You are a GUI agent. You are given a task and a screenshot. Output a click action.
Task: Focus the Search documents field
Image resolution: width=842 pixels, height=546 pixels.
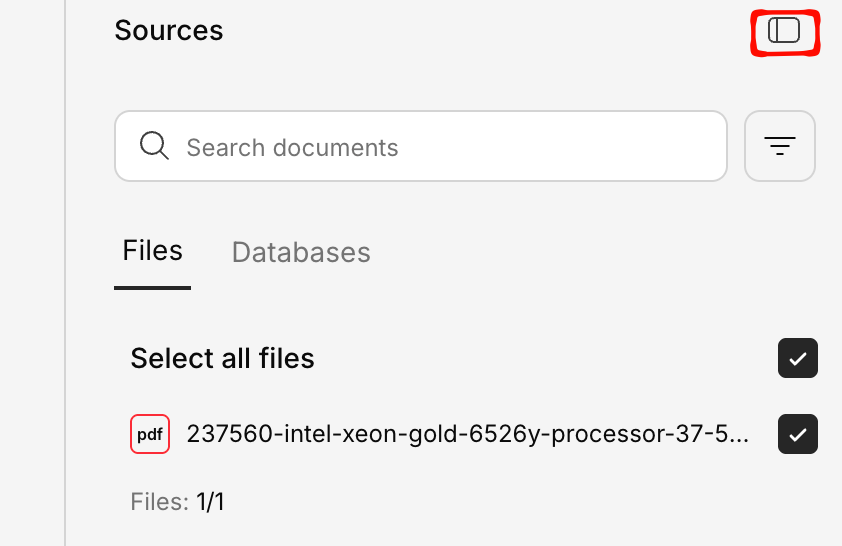[420, 146]
